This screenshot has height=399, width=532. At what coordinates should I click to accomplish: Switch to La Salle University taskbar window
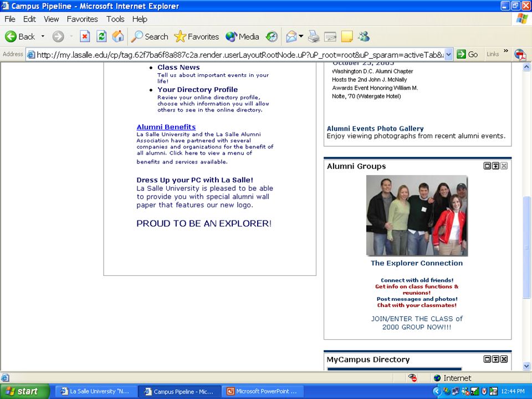[x=95, y=391]
